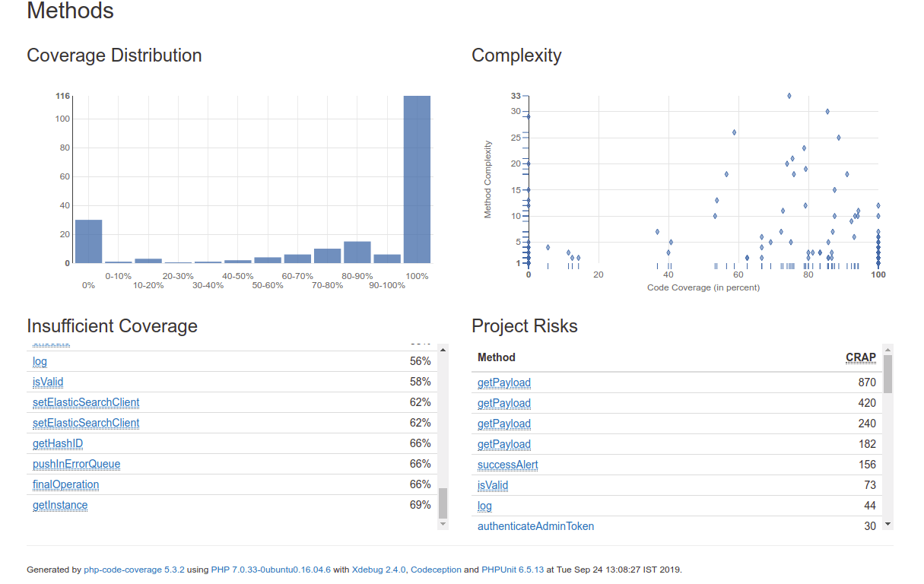Open the authenticateAdminToken method link

(x=536, y=526)
